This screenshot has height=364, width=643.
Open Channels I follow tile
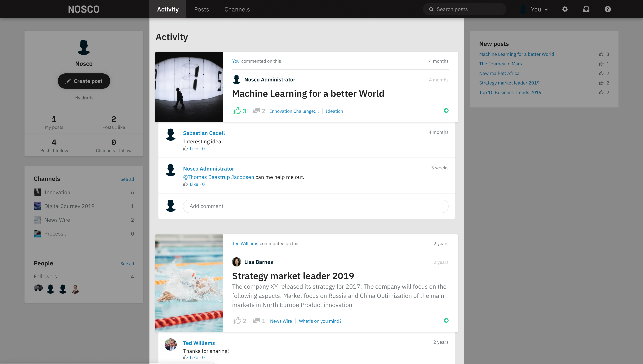pyautogui.click(x=114, y=145)
